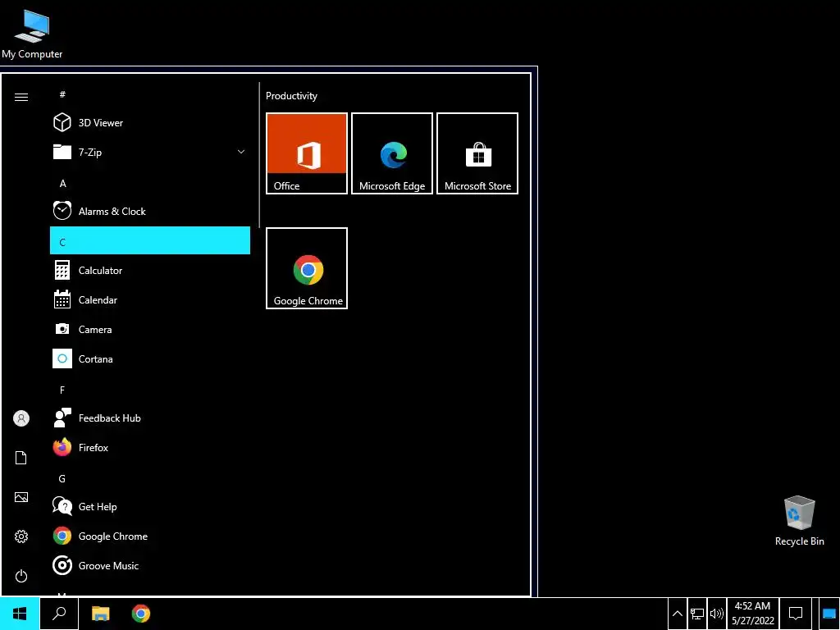840x630 pixels.
Task: Open the user account icon
Action: 21,418
